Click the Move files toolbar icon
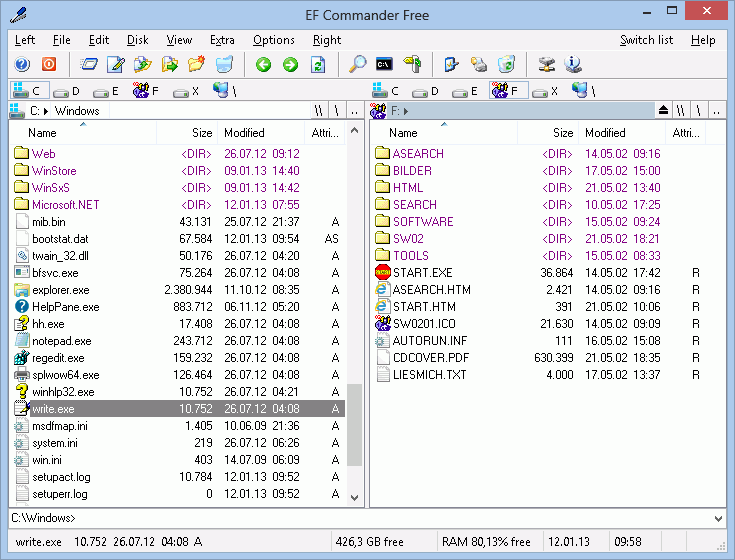The image size is (735, 560). point(170,64)
